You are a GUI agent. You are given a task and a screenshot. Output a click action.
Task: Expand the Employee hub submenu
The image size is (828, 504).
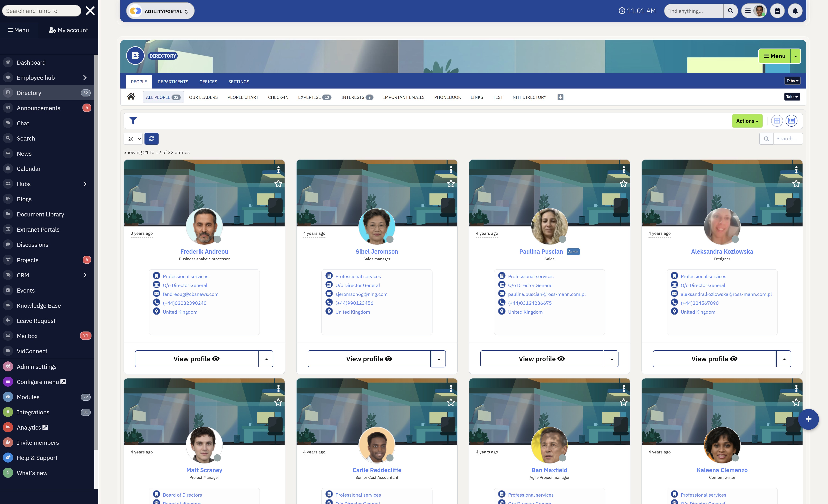[x=85, y=78]
